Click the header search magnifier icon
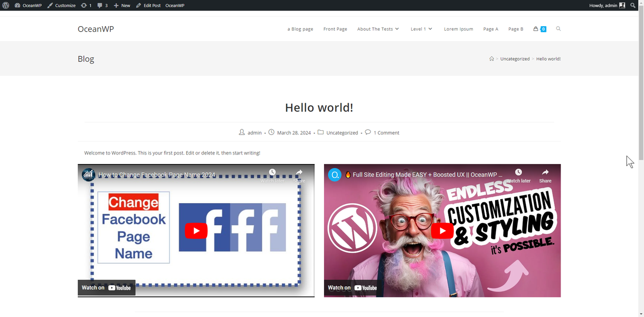This screenshot has width=644, height=317. coord(558,29)
